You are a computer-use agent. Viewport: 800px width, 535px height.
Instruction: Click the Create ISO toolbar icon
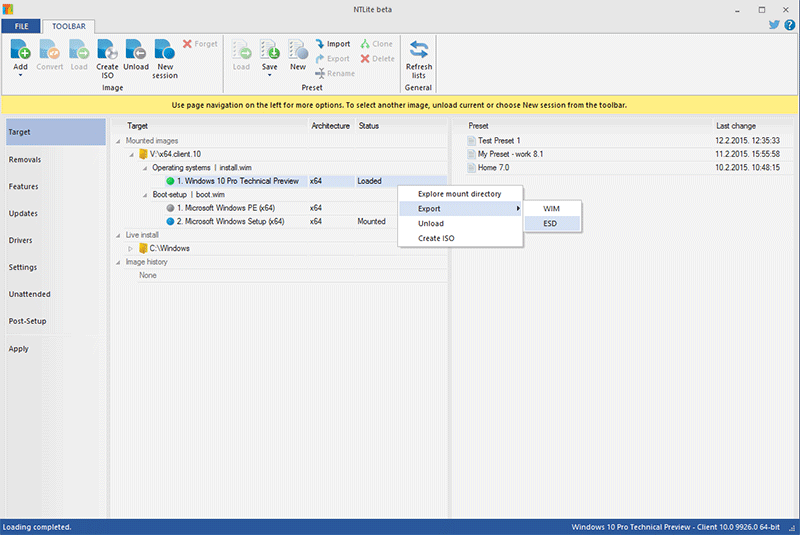pyautogui.click(x=107, y=50)
